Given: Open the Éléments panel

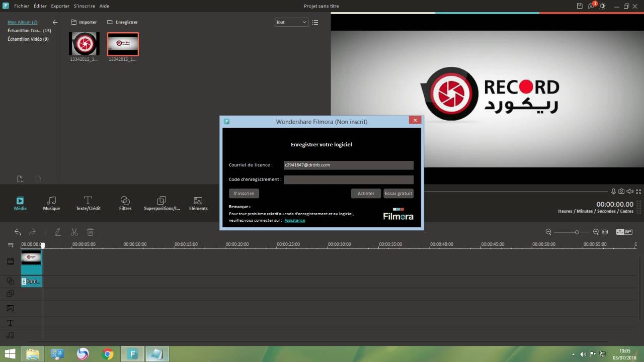Looking at the screenshot, I should (x=198, y=203).
